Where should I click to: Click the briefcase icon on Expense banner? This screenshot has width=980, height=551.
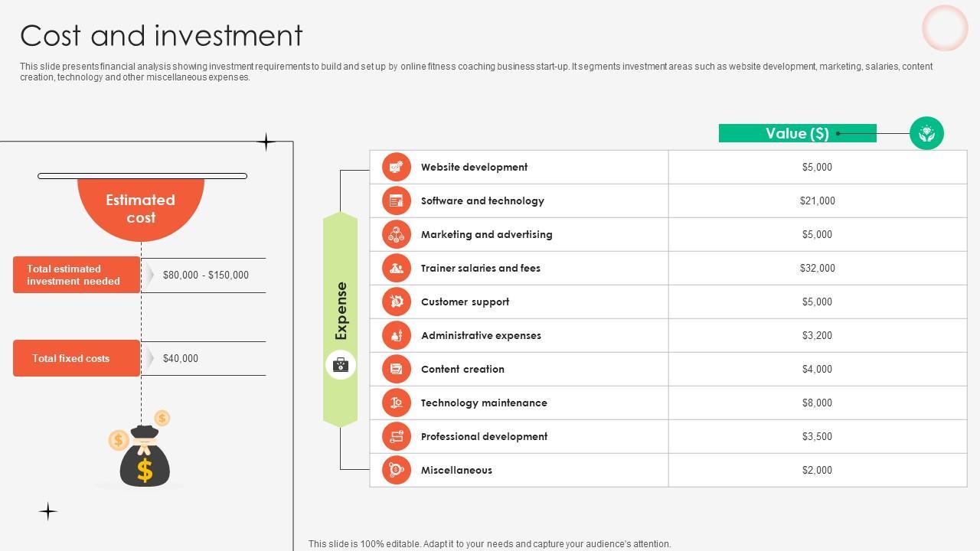(341, 365)
